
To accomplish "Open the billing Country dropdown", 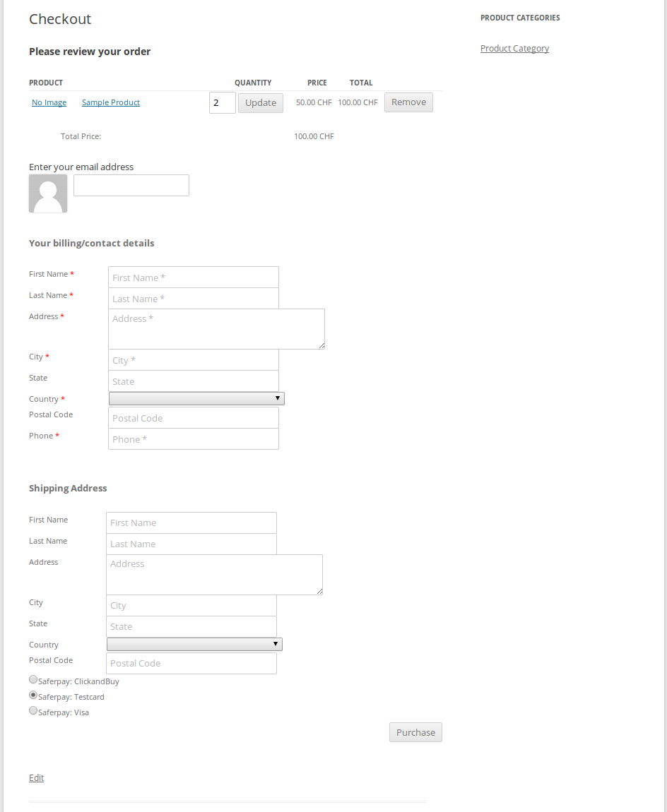I will click(196, 398).
